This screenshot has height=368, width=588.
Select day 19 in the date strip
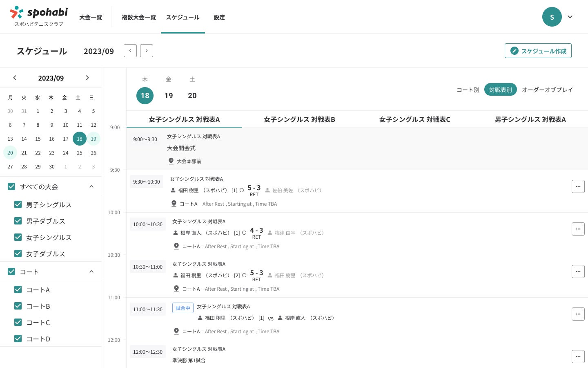click(169, 95)
